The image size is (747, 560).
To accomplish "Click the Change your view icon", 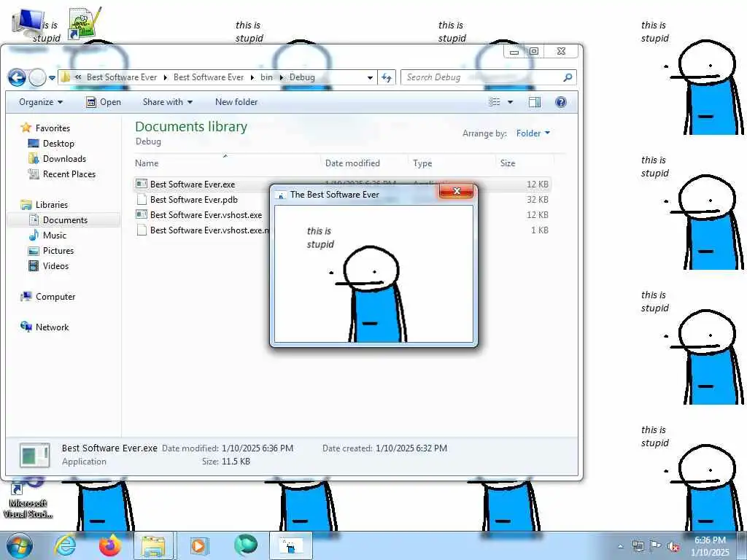I will [x=495, y=102].
